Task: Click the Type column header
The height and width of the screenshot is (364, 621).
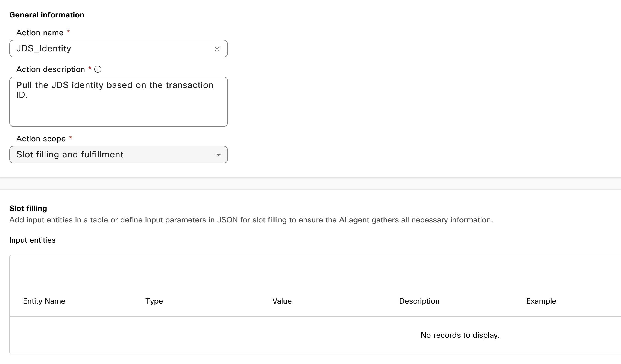Action: 154,301
